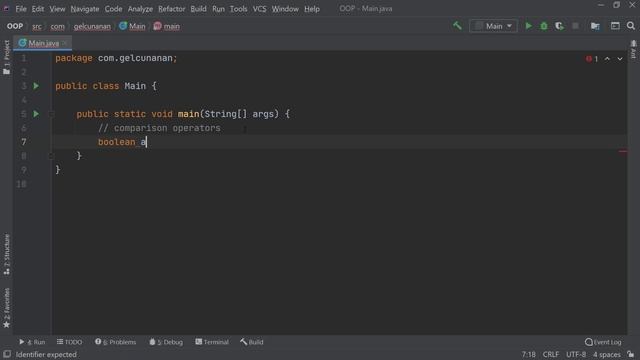This screenshot has height=360, width=640.
Task: Open the Code menu
Action: point(113,9)
